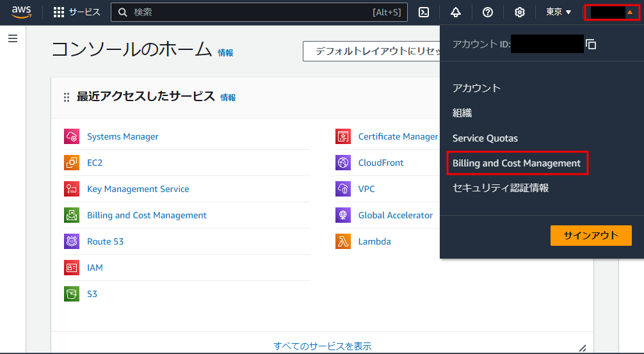Open the CloudFront link
The height and width of the screenshot is (354, 644).
381,163
